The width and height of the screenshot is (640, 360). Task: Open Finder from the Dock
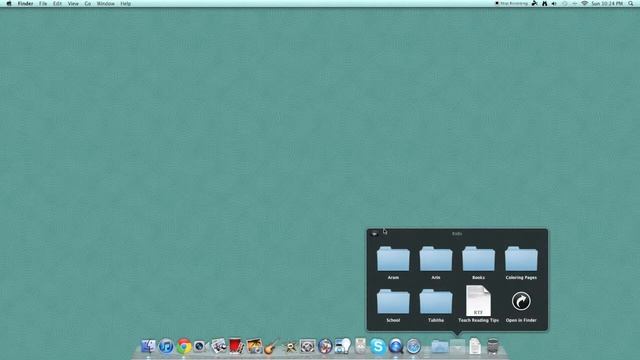148,347
